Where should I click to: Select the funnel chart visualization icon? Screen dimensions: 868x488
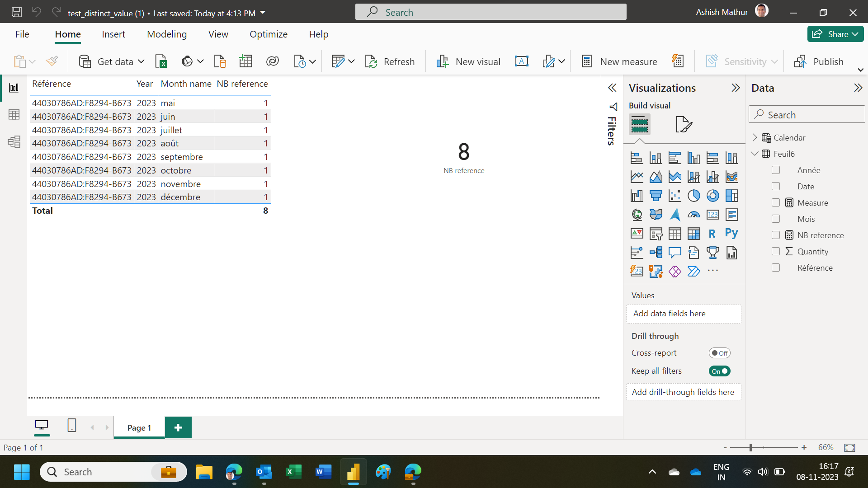click(656, 196)
